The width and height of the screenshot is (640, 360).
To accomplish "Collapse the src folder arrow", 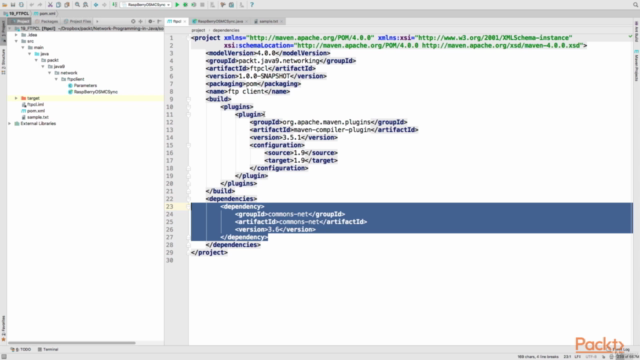I will click(16, 41).
